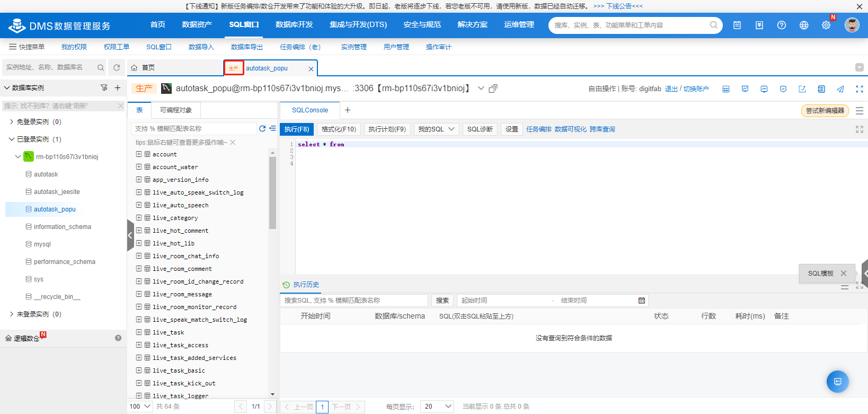Open the user avatar menu

852,25
